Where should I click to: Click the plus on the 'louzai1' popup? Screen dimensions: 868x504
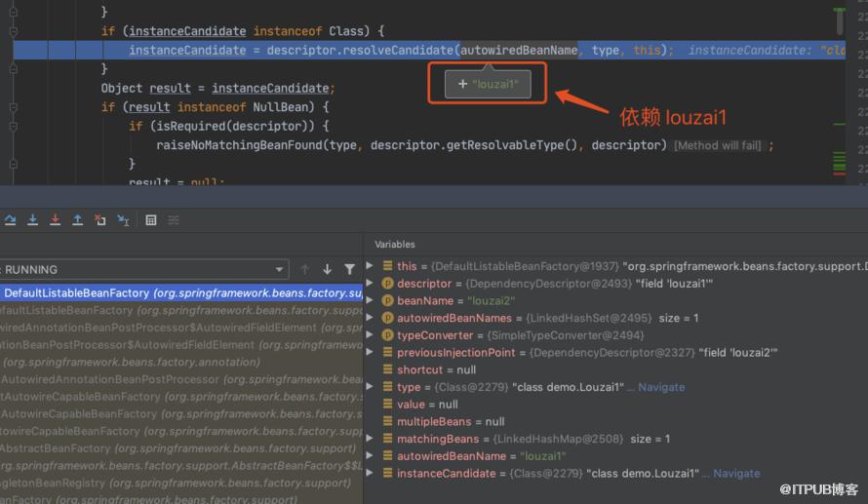coord(463,84)
